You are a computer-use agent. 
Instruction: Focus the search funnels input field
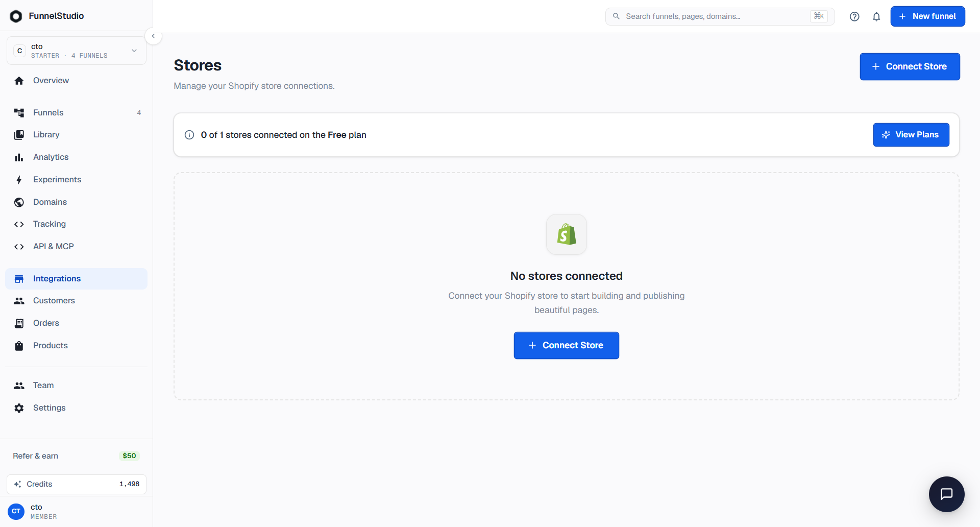coord(720,16)
